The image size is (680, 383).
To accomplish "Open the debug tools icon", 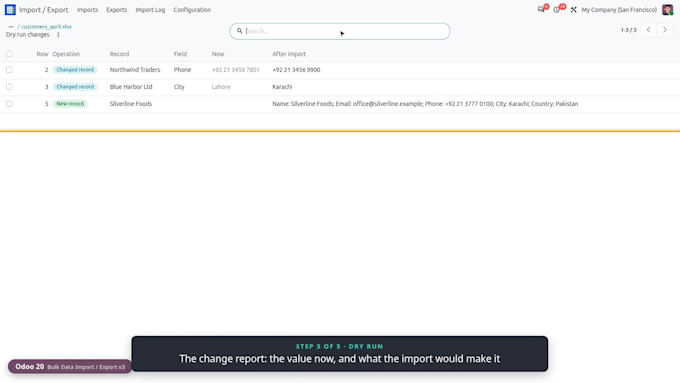I will tap(573, 10).
